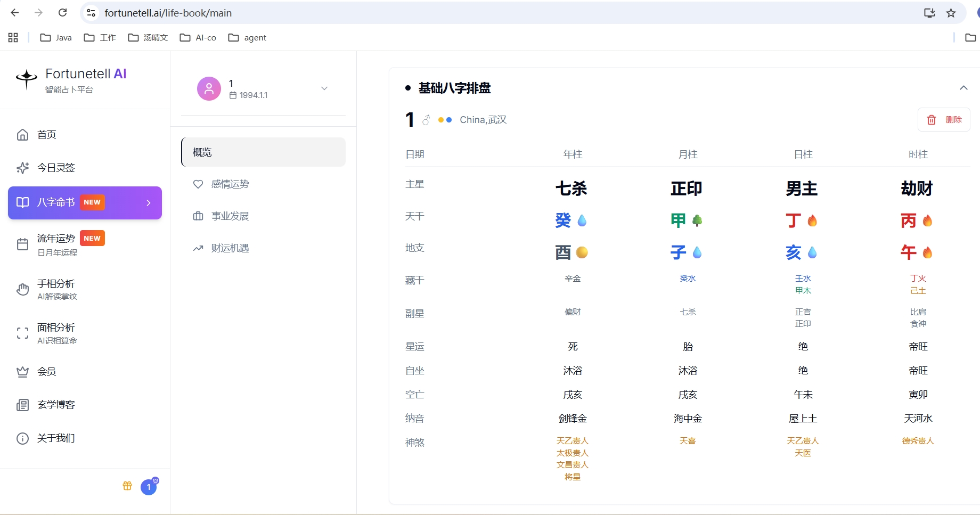Screen dimensions: 980x515
Task: Click the browser reload icon
Action: coord(62,13)
